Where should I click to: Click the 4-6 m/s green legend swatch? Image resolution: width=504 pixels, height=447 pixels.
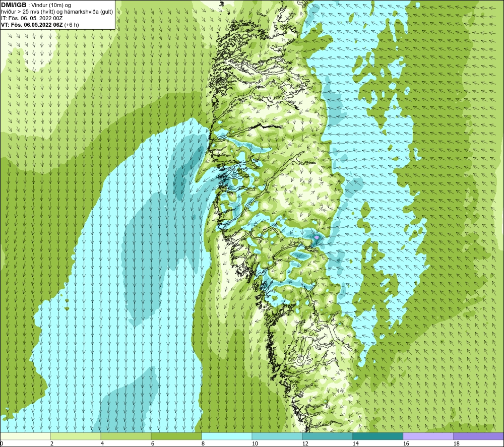tap(126, 436)
